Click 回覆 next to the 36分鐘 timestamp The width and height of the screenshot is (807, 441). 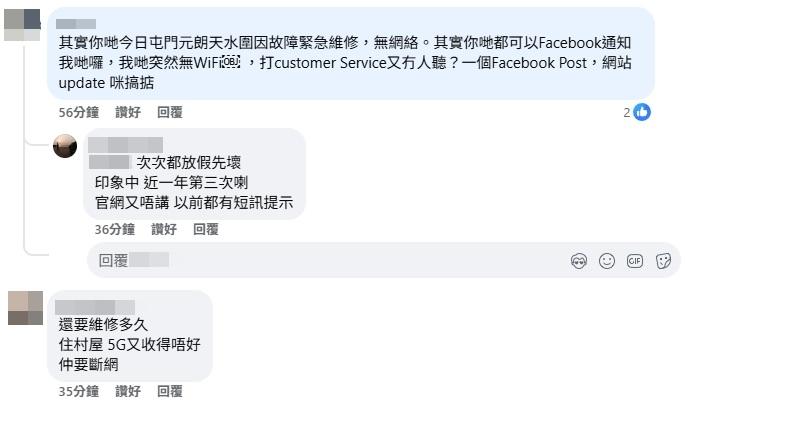point(206,229)
